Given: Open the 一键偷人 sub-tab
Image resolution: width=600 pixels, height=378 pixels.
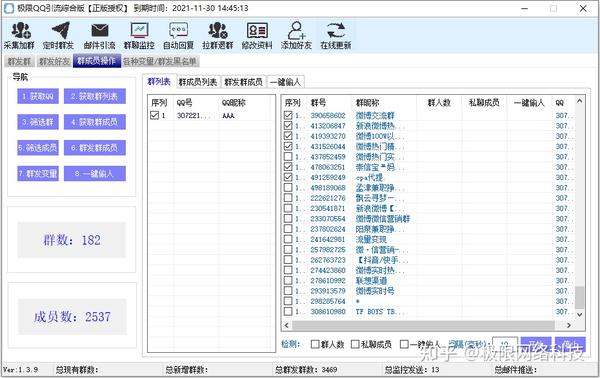Looking at the screenshot, I should tap(285, 82).
